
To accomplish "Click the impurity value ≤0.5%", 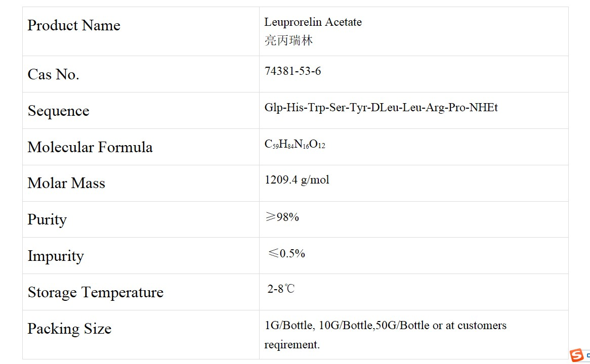I will 286,253.
